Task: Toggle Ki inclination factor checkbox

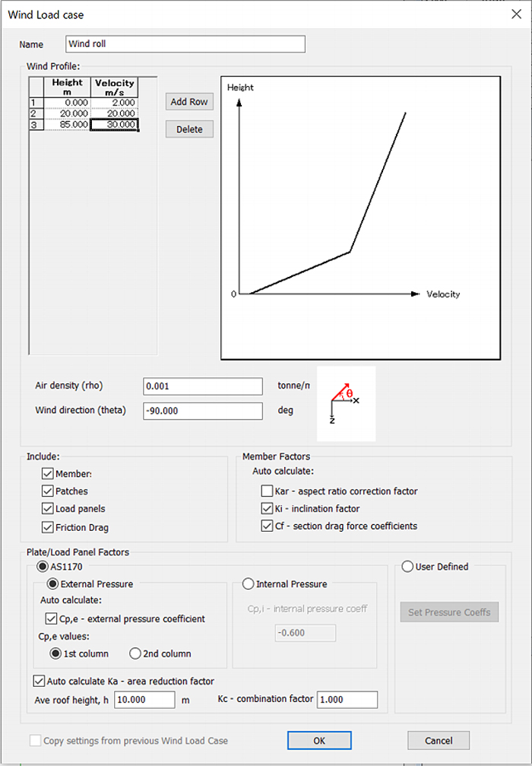Action: click(267, 509)
